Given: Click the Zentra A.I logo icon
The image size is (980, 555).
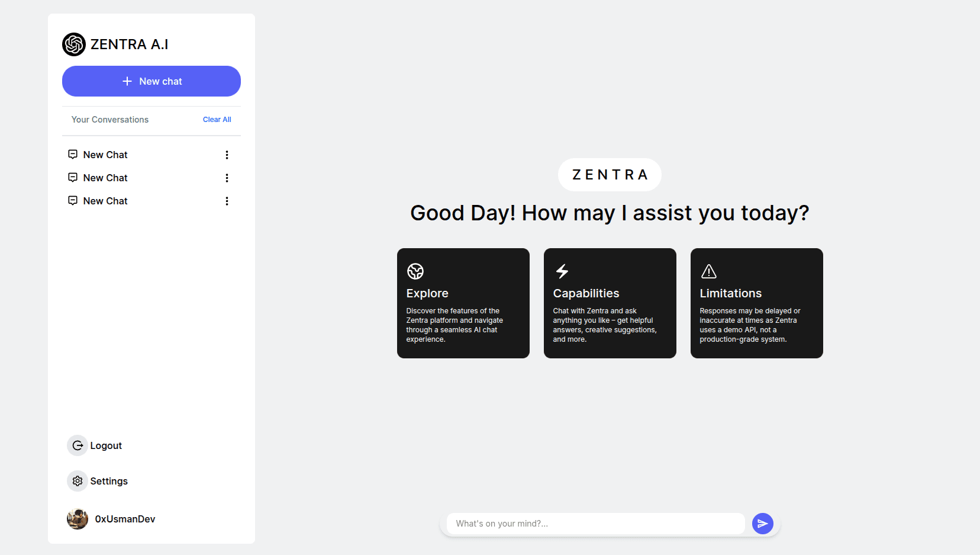Looking at the screenshot, I should [74, 44].
